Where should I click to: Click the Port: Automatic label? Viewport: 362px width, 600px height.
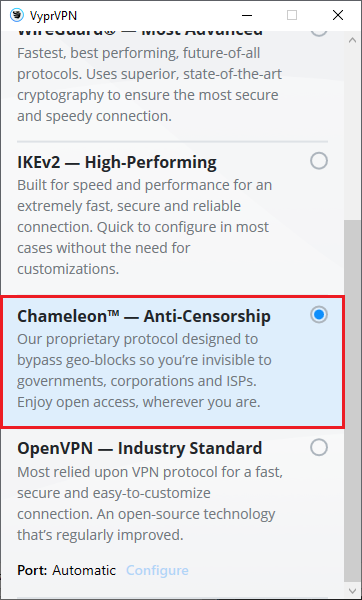pyautogui.click(x=67, y=571)
